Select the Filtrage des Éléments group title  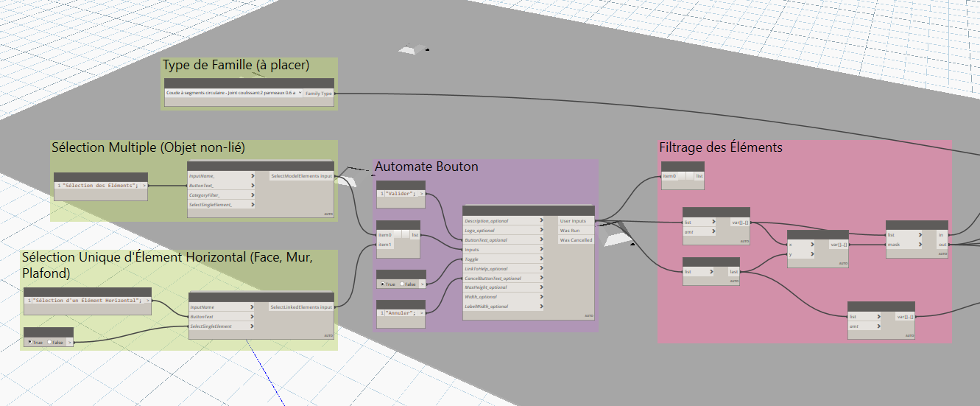[x=720, y=147]
